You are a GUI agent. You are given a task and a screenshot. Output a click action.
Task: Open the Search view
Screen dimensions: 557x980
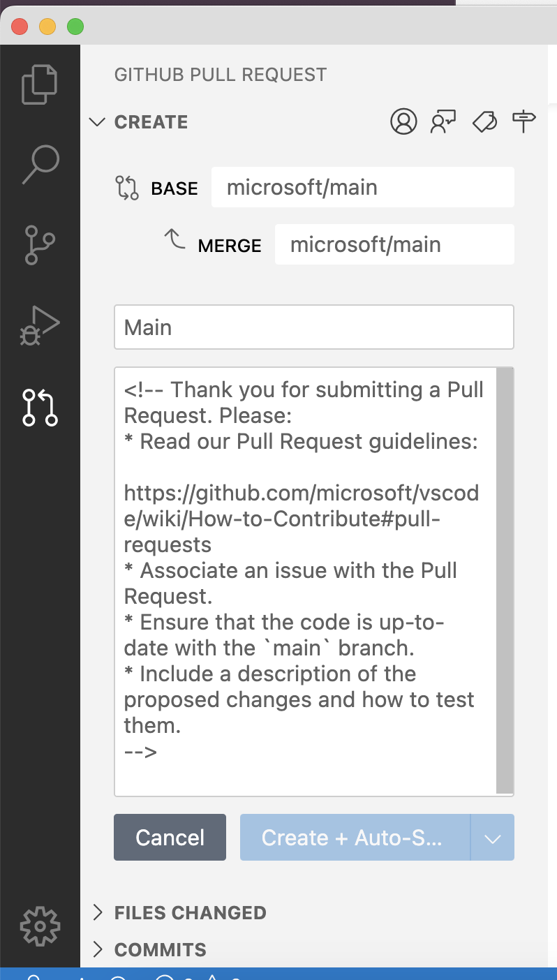click(x=40, y=164)
